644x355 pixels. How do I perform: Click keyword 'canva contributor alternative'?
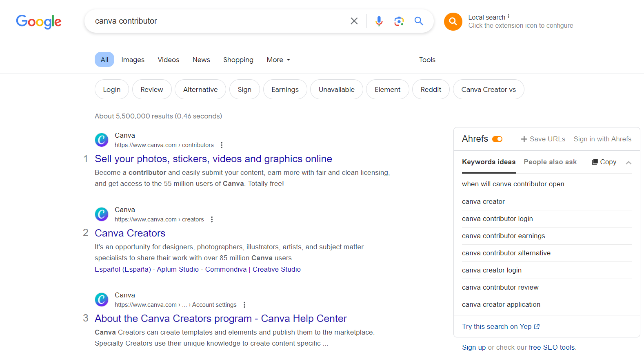(506, 253)
